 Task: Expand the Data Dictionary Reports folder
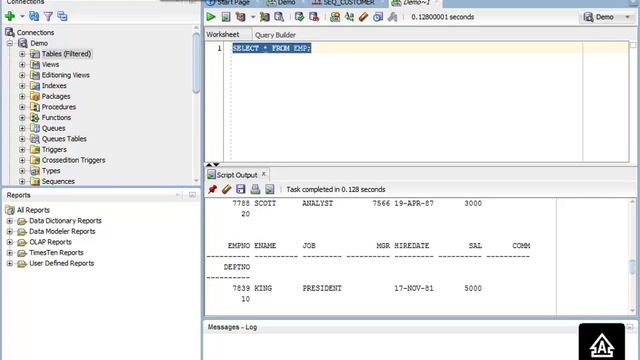coord(10,221)
